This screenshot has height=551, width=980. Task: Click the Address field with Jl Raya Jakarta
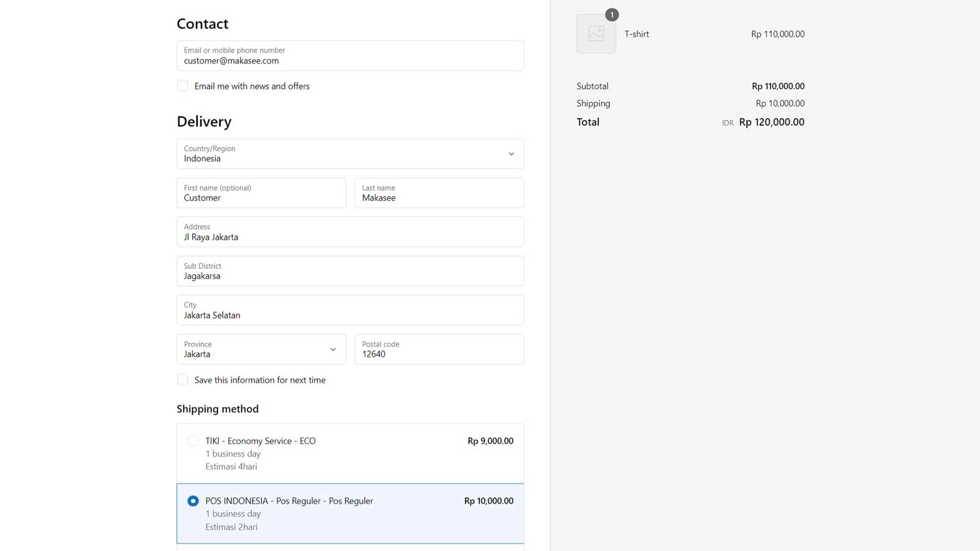[350, 232]
